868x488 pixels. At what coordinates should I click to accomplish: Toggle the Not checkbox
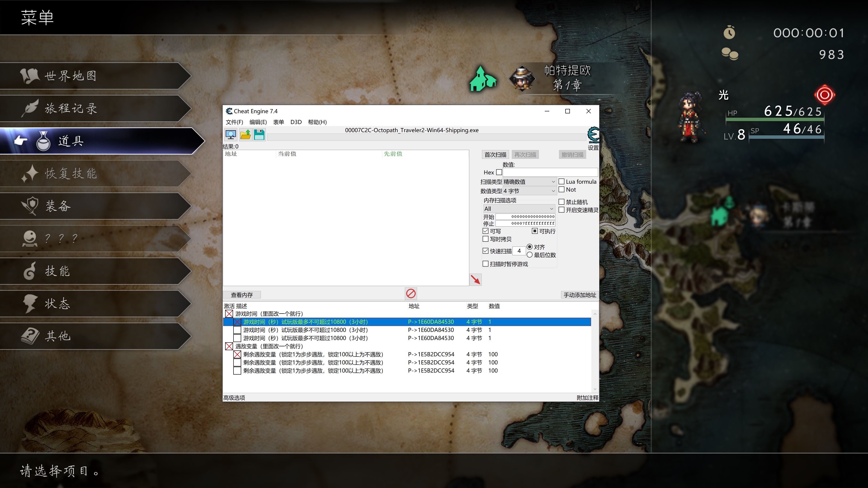pos(561,190)
